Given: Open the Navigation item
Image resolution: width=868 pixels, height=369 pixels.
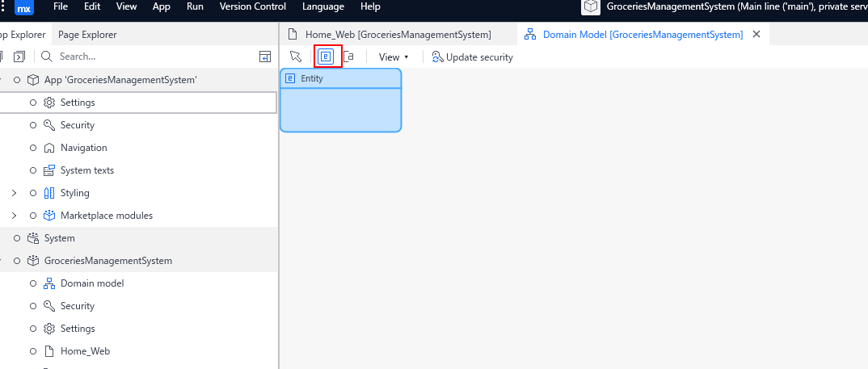Looking at the screenshot, I should coord(83,148).
